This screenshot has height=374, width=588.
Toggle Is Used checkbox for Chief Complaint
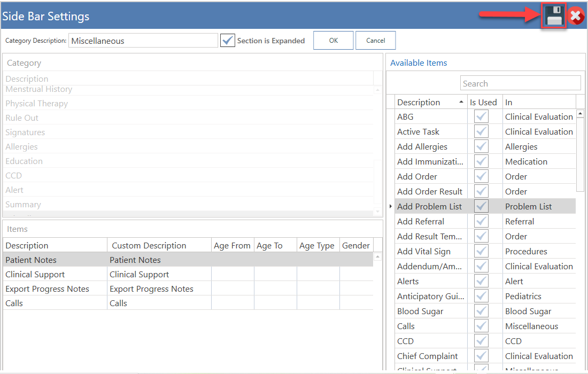point(481,356)
